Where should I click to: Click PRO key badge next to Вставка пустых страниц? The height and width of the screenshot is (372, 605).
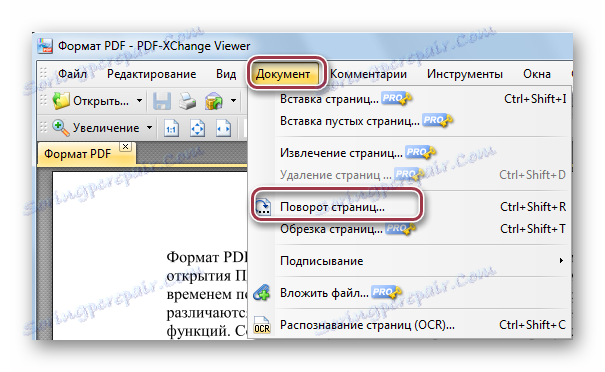pos(438,121)
